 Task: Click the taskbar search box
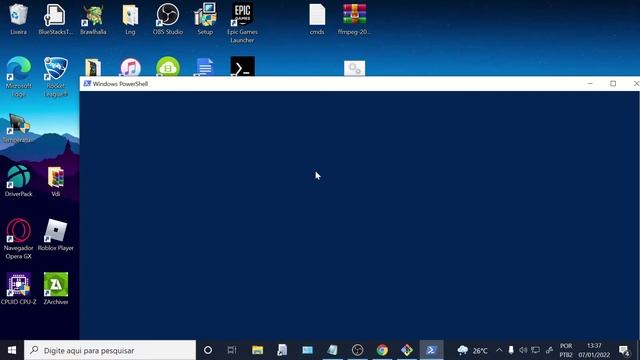click(x=110, y=350)
